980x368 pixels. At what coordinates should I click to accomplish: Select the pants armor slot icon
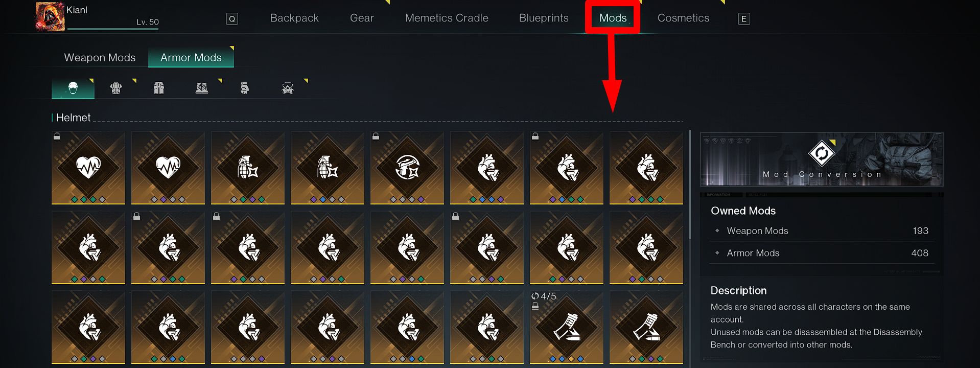pos(159,88)
